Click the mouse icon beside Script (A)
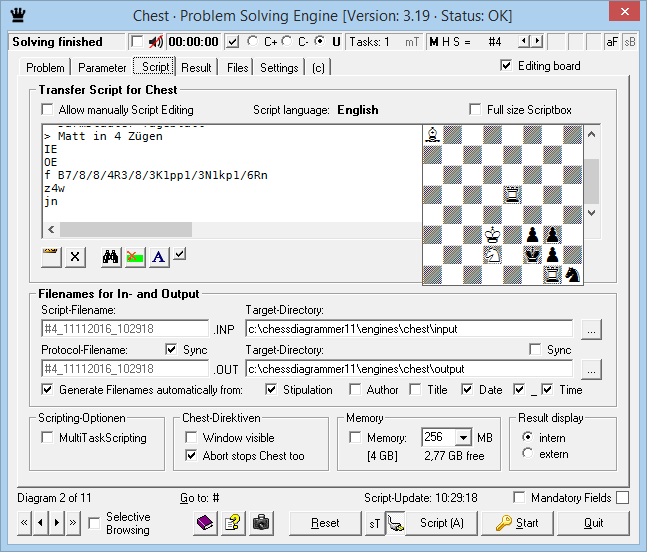Image resolution: width=647 pixels, height=552 pixels. tap(396, 524)
